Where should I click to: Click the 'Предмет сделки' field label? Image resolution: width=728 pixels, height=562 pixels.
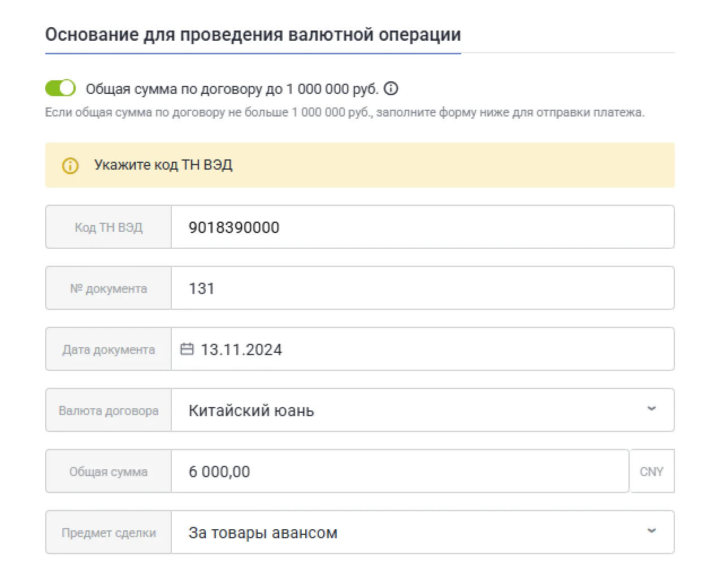[109, 533]
